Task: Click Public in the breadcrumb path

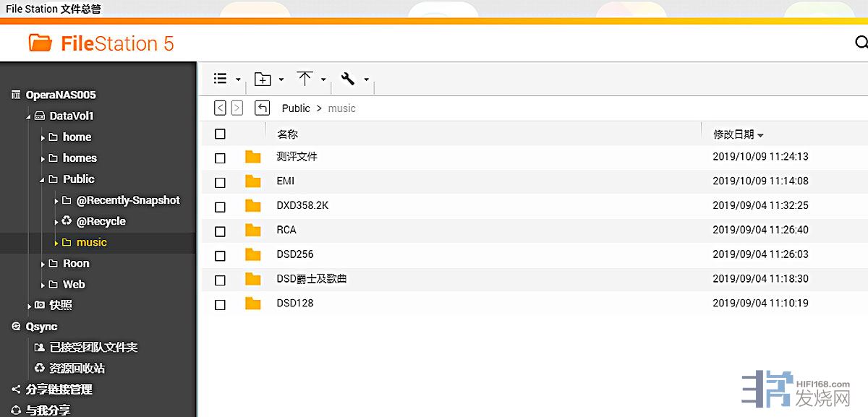Action: pyautogui.click(x=296, y=108)
